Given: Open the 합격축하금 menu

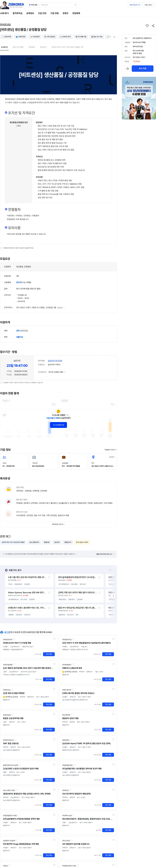Looking at the screenshot, I should coord(18,13).
